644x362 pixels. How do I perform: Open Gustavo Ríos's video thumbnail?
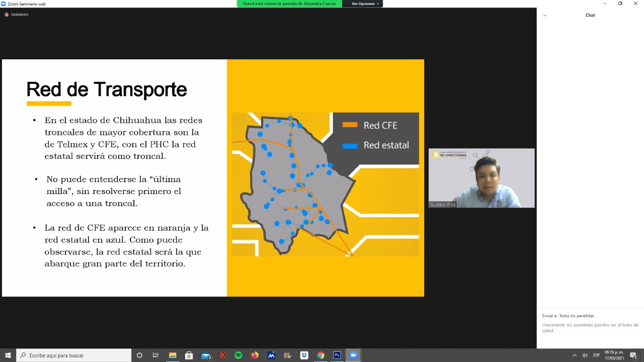coord(481,178)
